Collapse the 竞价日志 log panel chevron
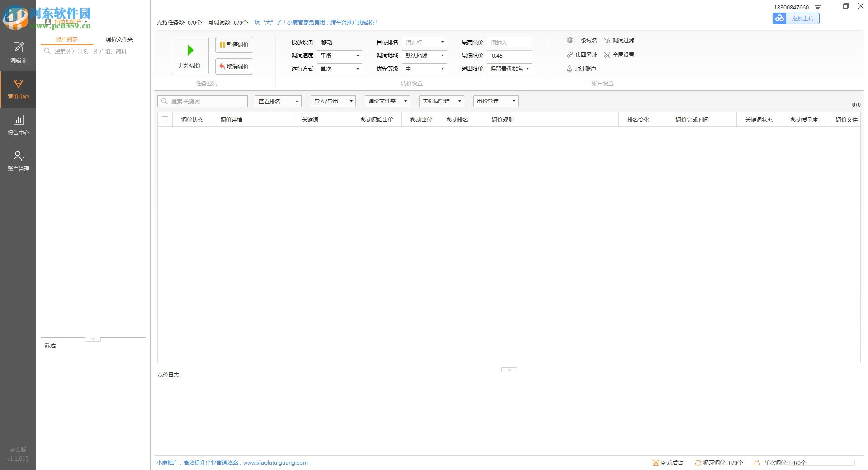The image size is (868, 470). pyautogui.click(x=509, y=370)
